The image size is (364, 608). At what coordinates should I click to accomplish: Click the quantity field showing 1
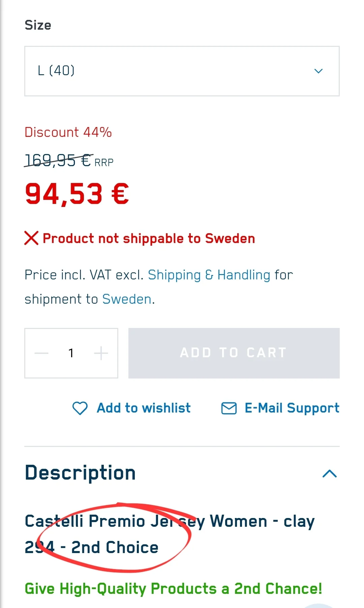[71, 353]
